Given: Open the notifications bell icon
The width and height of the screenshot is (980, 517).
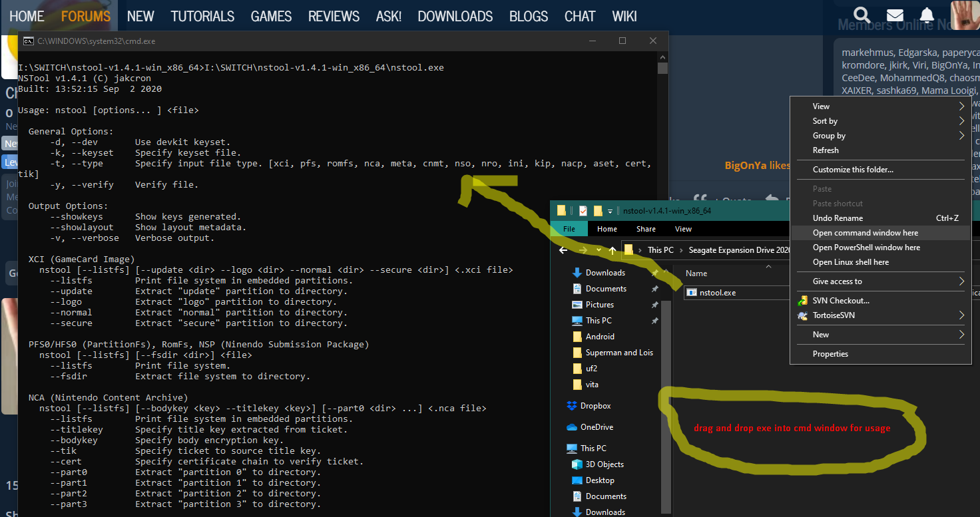Looking at the screenshot, I should (927, 15).
